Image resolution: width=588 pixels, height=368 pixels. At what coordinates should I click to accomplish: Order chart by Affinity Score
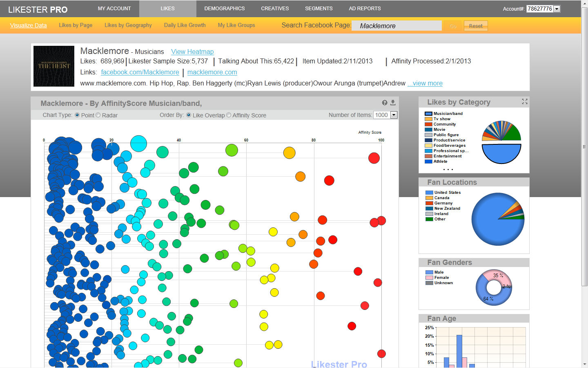[x=229, y=115]
